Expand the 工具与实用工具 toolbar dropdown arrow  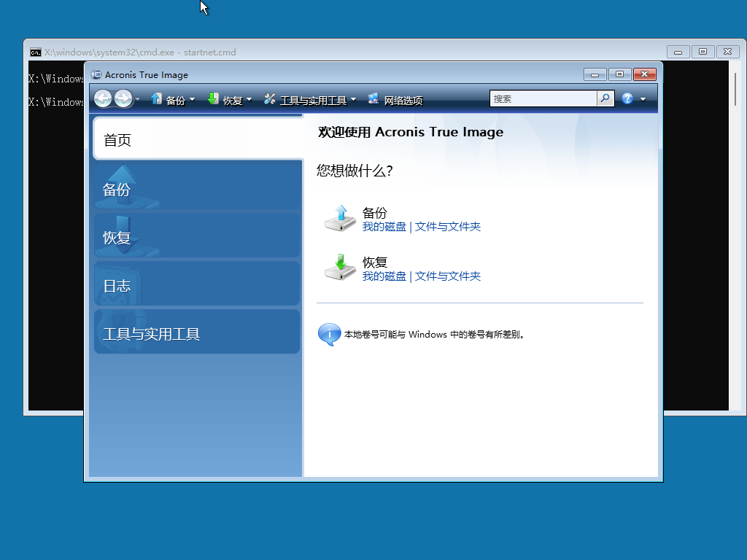(354, 99)
